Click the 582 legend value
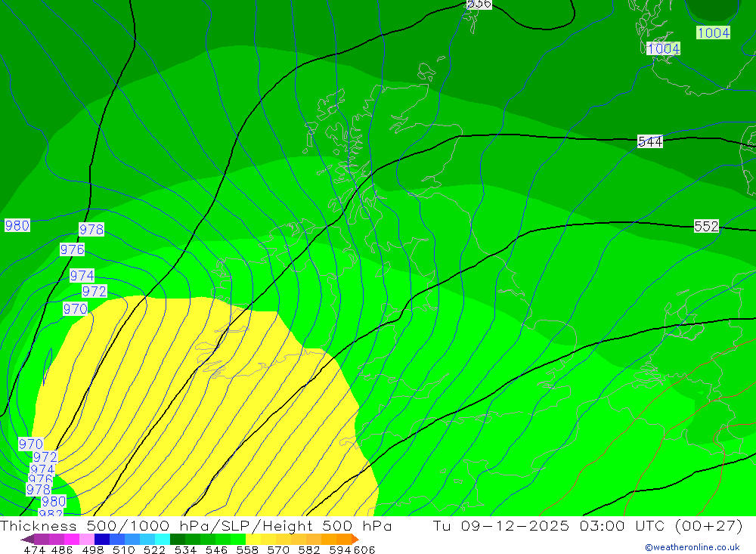 tap(308, 549)
